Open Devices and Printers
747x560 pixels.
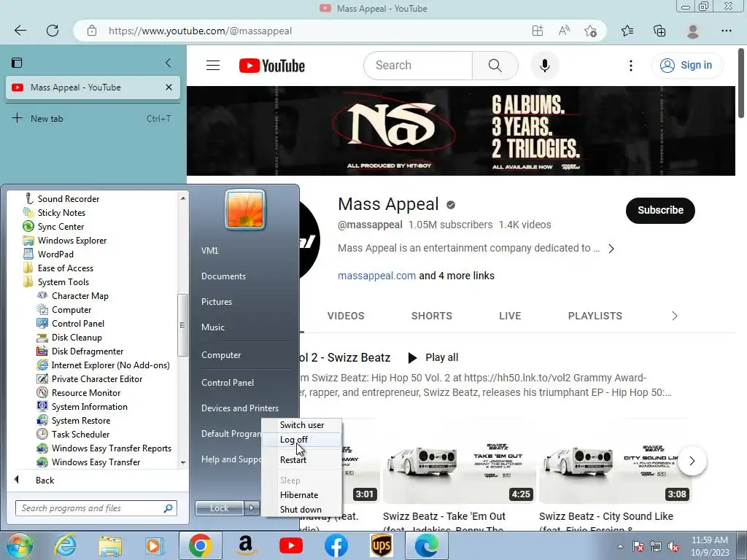pyautogui.click(x=240, y=408)
